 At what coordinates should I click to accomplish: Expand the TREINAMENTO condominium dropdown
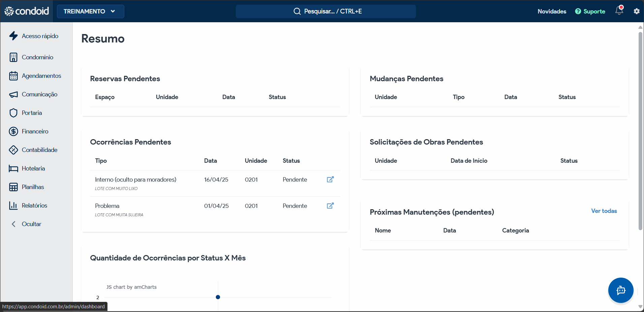point(90,11)
